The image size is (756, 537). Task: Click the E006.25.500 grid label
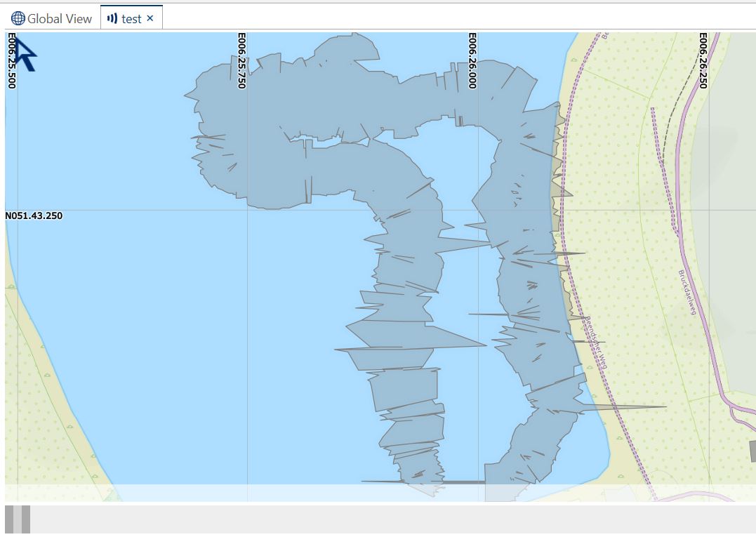click(x=12, y=60)
